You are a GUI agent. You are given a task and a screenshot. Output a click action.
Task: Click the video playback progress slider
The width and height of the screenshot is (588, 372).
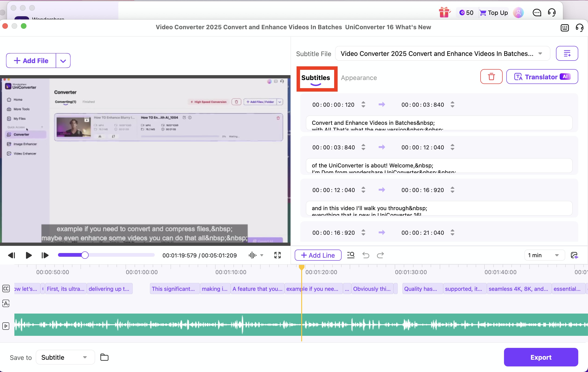[85, 255]
